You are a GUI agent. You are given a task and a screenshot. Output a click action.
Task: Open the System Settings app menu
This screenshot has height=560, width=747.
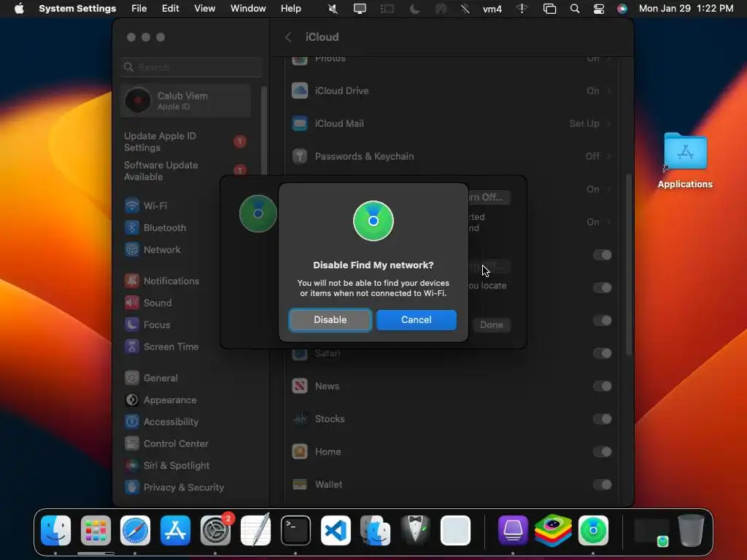coord(77,9)
